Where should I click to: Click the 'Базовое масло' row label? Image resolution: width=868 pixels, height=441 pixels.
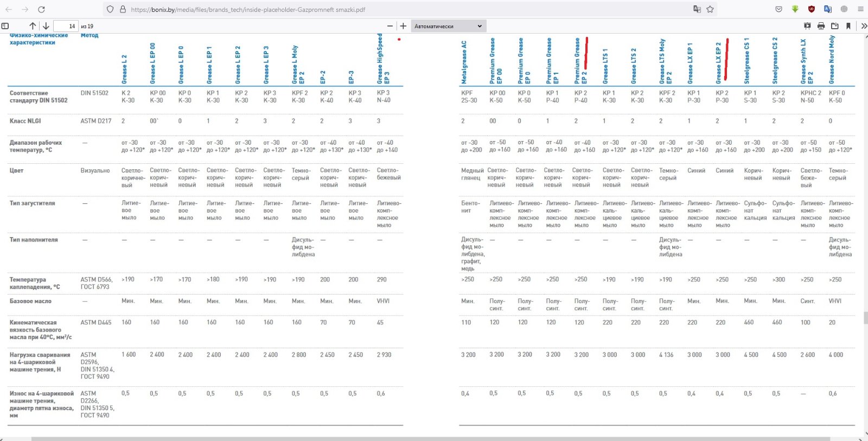pos(30,301)
